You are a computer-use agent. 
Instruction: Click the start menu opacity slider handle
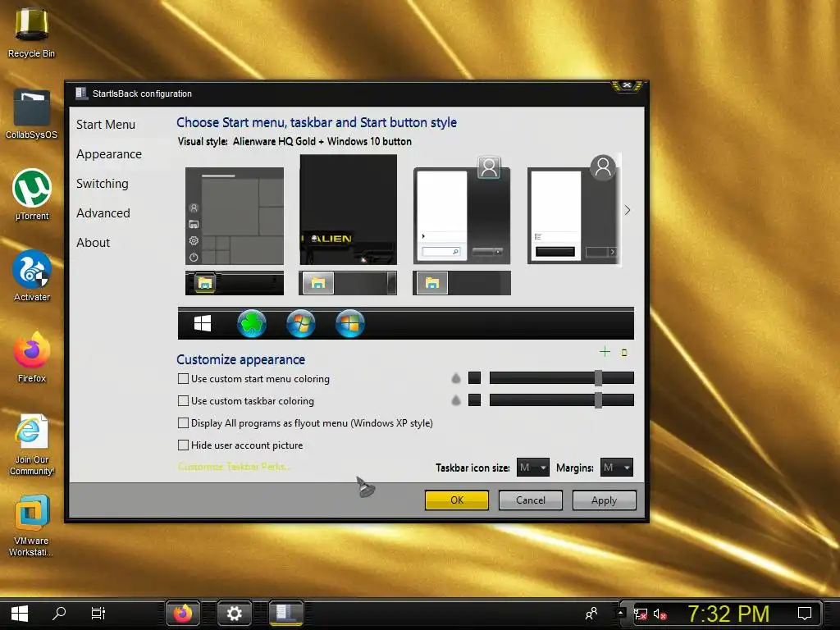tap(598, 378)
